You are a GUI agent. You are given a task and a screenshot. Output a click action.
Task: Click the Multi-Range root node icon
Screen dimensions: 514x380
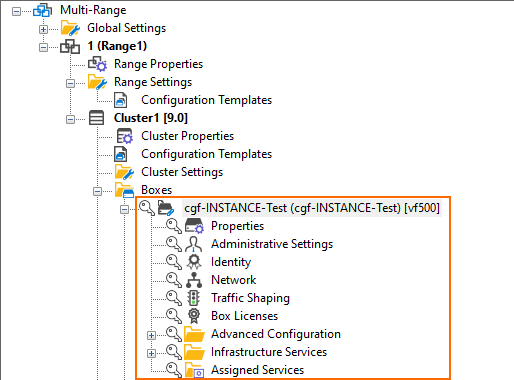42,10
